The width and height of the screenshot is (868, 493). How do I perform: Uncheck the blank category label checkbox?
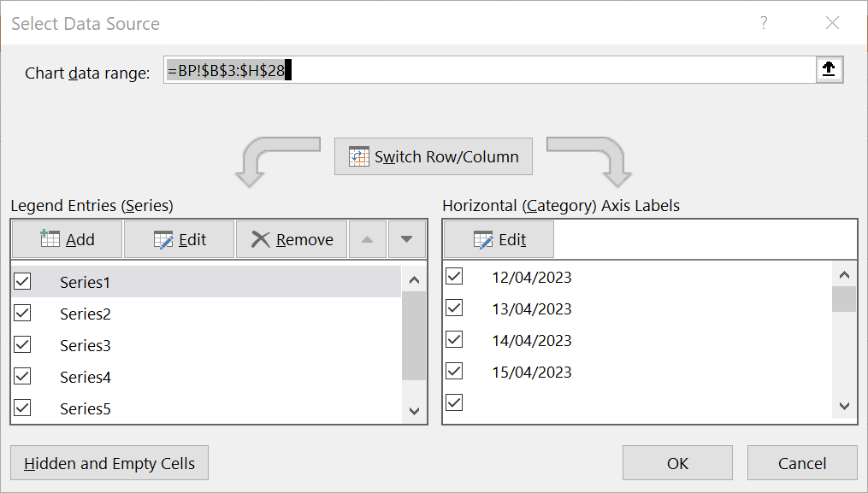point(454,402)
